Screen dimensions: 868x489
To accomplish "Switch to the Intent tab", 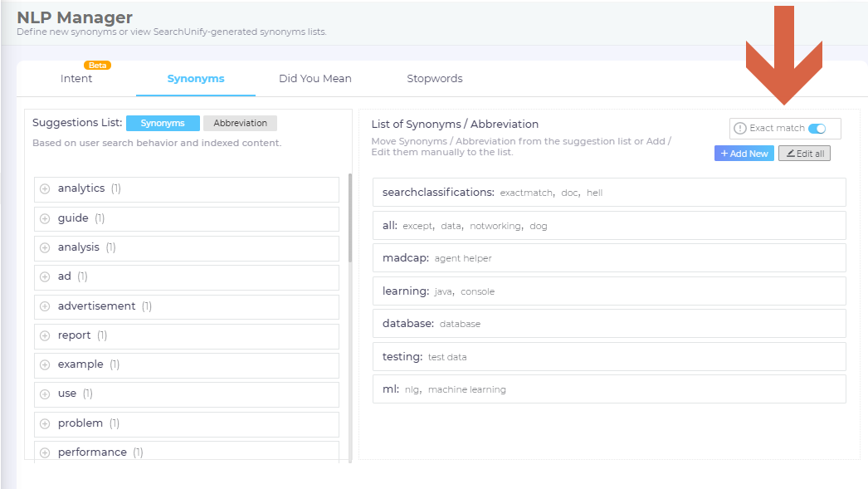I will coord(76,79).
